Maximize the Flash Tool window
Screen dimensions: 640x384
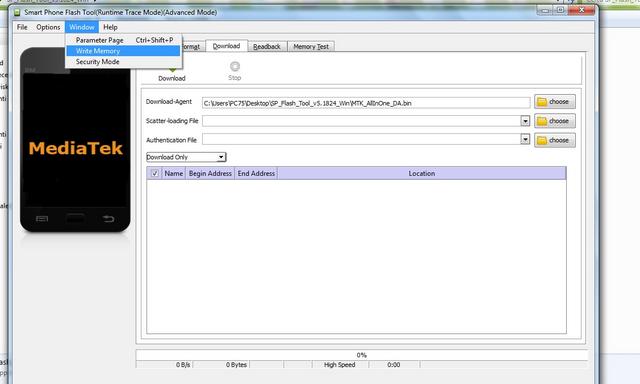tap(561, 10)
